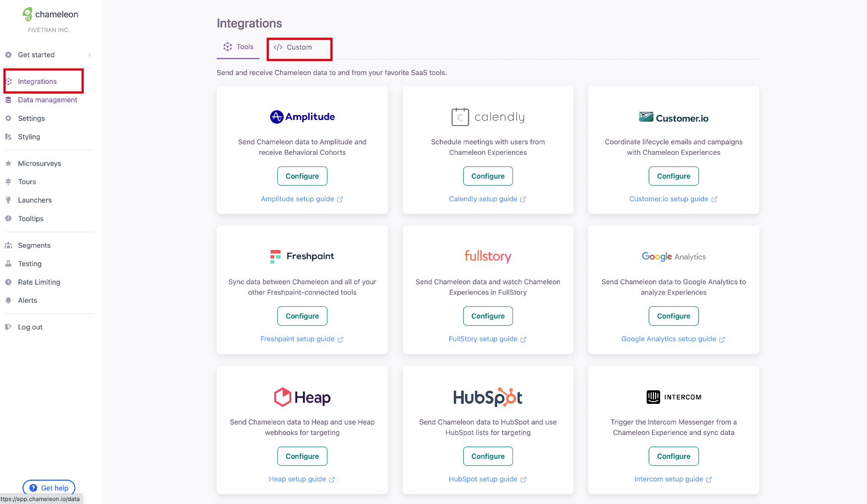Image resolution: width=867 pixels, height=504 pixels.
Task: Select Log out in the sidebar
Action: [30, 327]
